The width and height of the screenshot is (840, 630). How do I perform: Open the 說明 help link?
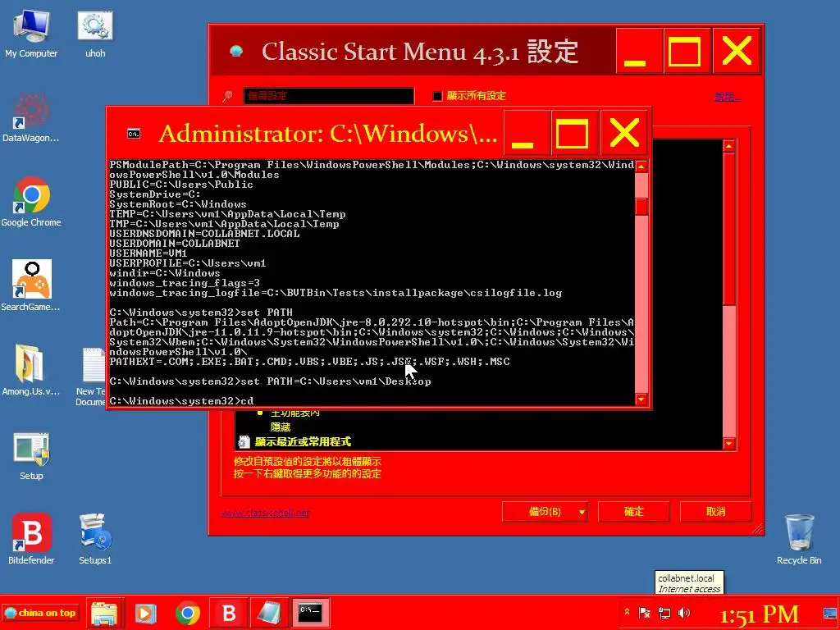(x=728, y=96)
